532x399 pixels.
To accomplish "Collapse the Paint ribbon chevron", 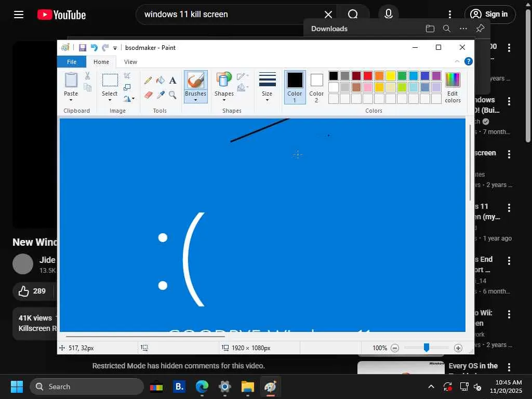I will pyautogui.click(x=457, y=61).
